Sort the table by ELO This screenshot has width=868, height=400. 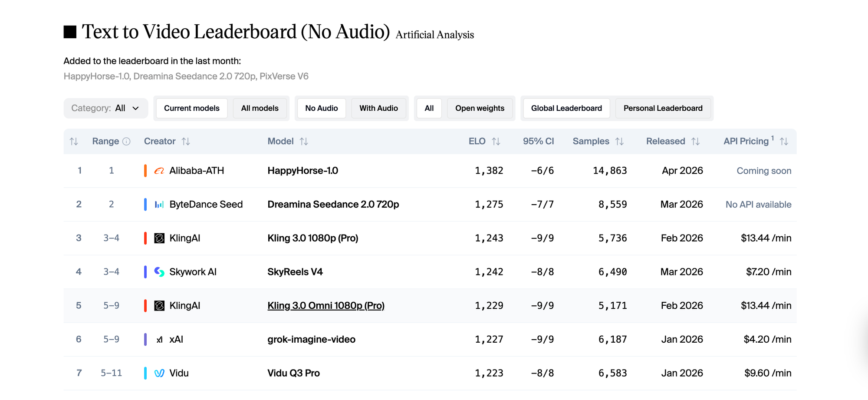click(x=496, y=141)
